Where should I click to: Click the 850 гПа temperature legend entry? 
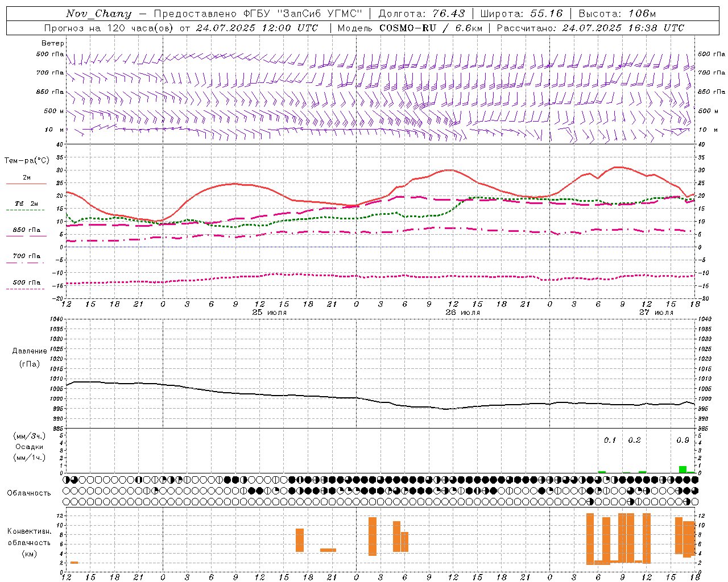(x=26, y=230)
